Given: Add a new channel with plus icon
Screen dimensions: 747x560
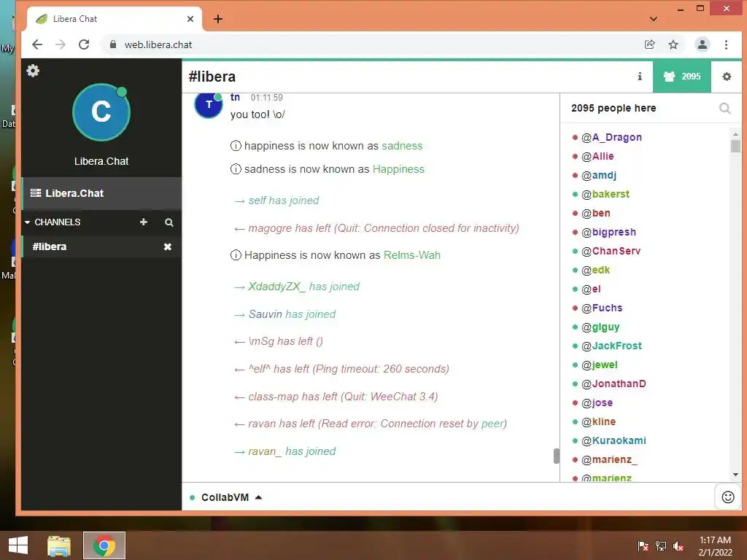Looking at the screenshot, I should [x=144, y=222].
